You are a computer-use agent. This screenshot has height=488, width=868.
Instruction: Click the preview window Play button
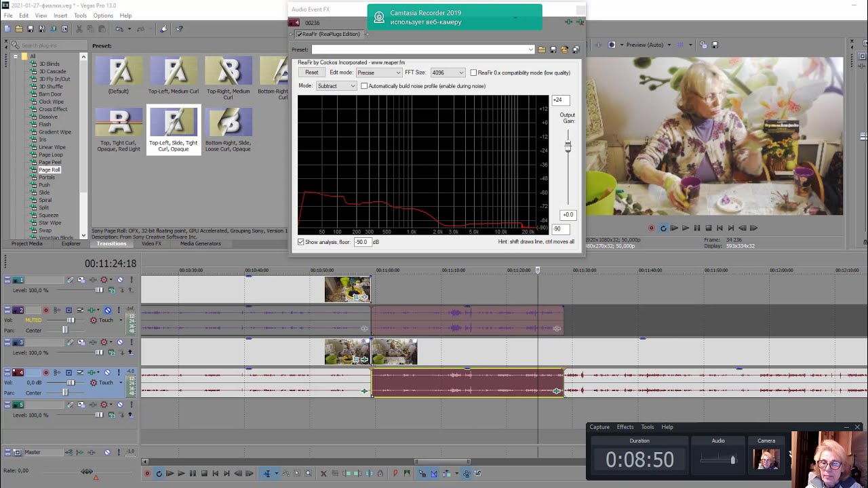686,228
